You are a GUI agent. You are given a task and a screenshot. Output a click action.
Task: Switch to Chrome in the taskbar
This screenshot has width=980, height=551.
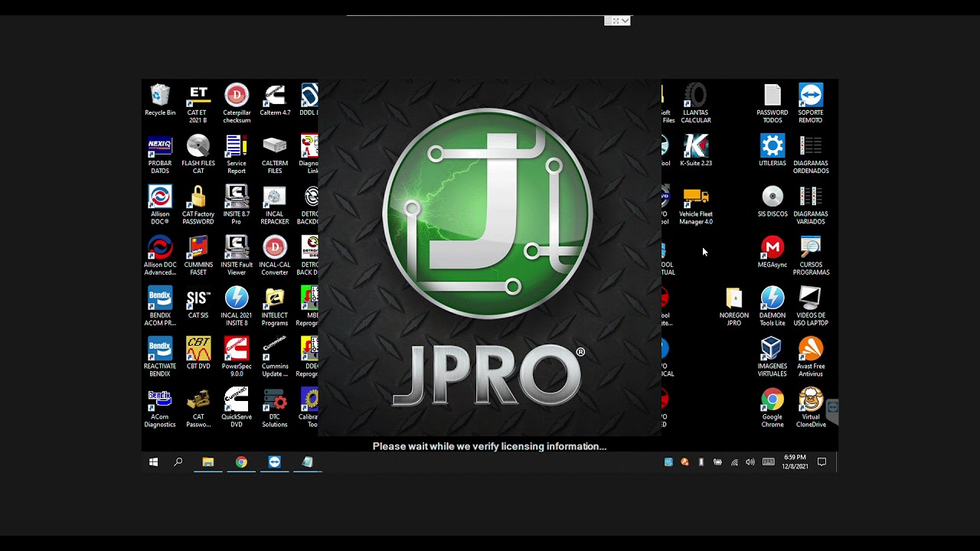tap(241, 462)
